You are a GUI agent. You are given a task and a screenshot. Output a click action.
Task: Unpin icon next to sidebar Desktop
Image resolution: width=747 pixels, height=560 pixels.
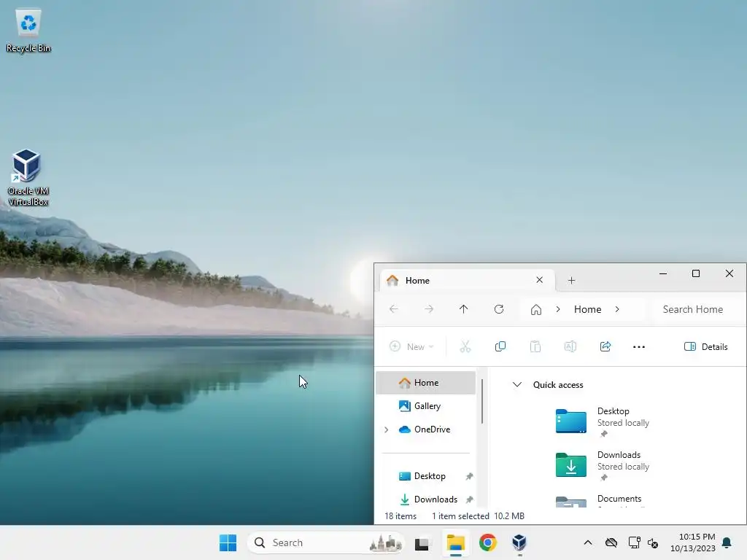[469, 476]
